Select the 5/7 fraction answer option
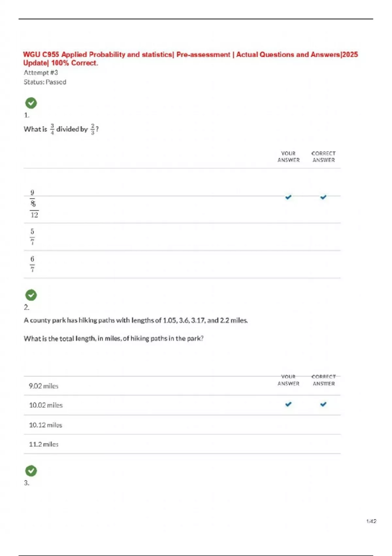 click(32, 236)
